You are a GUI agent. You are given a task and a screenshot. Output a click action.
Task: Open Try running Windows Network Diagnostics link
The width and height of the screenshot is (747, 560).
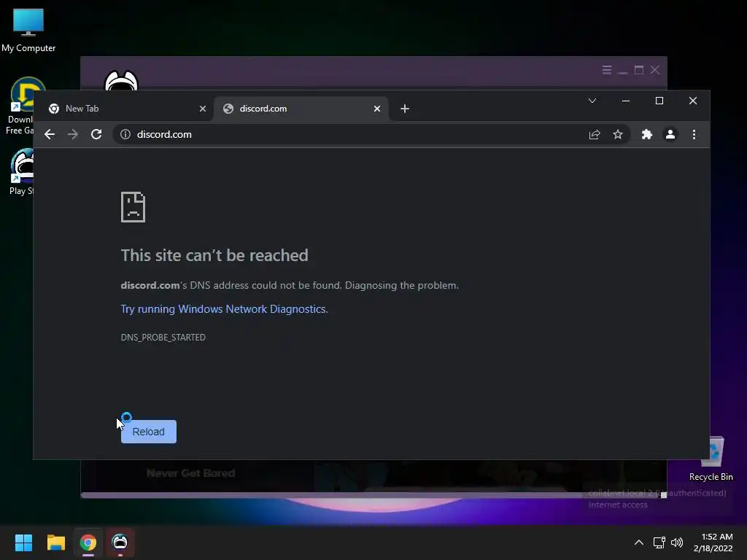tap(224, 309)
